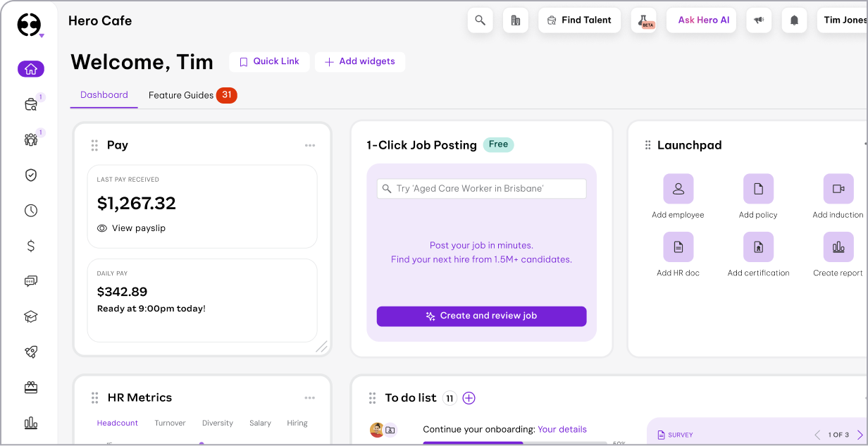
Task: Click the job search input field
Action: coord(481,189)
